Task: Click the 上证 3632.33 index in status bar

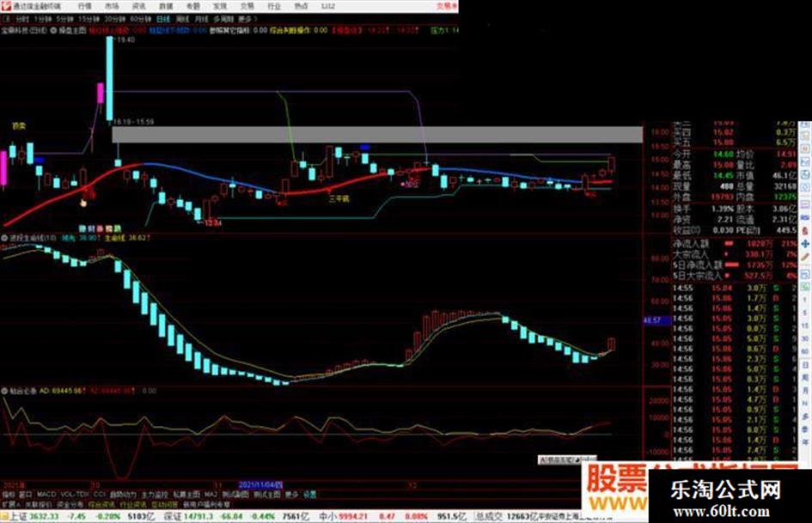Action: 34,516
